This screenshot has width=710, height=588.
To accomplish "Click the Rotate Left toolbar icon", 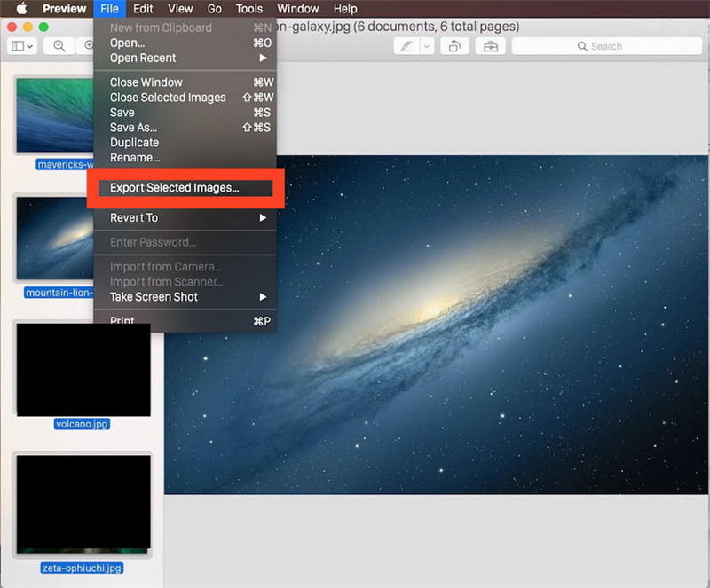I will [x=454, y=45].
